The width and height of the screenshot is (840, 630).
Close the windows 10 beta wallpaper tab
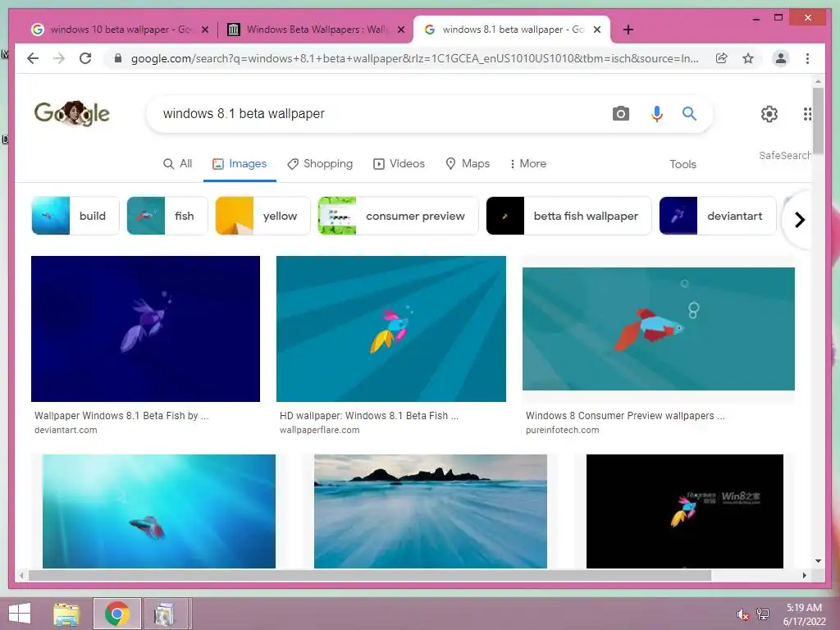tap(204, 30)
